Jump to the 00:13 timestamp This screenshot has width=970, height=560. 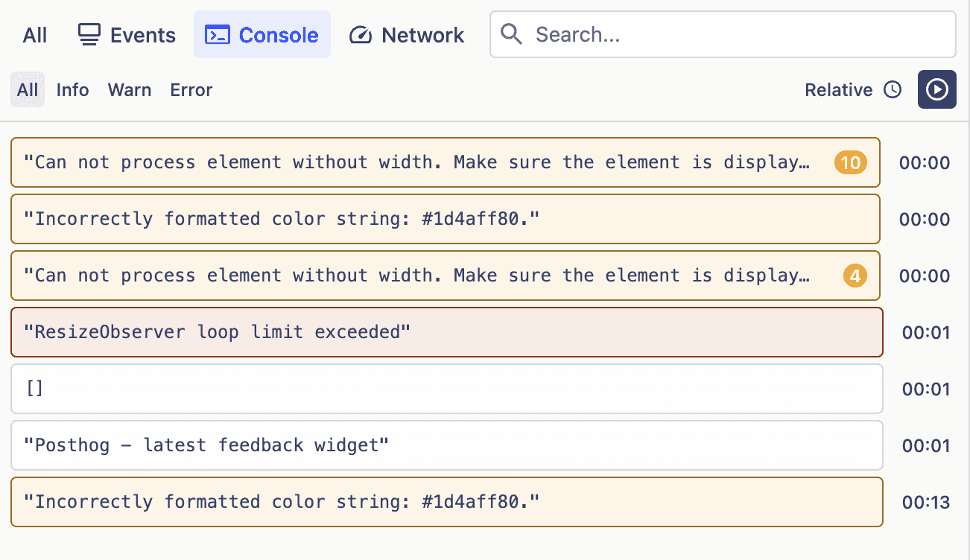925,503
